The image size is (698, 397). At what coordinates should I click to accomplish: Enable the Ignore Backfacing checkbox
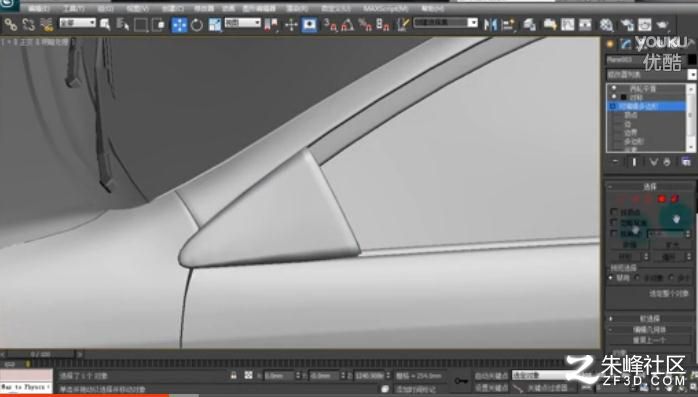(x=614, y=223)
